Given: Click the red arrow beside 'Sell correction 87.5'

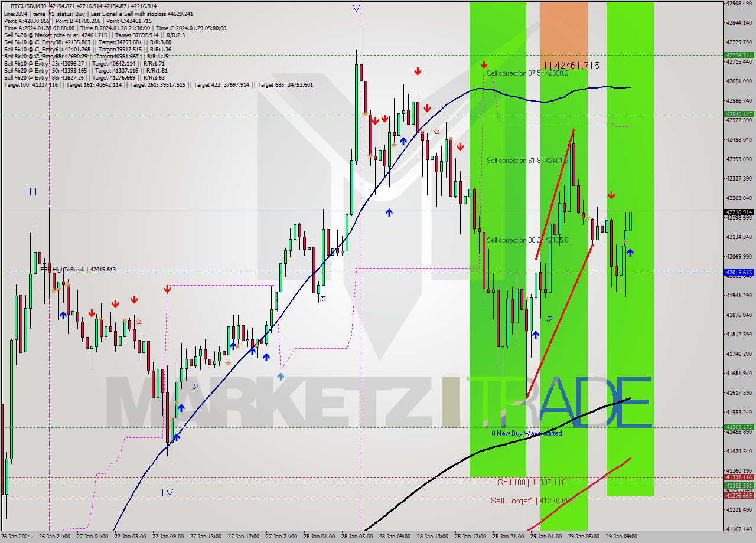Looking at the screenshot, I should click(484, 64).
